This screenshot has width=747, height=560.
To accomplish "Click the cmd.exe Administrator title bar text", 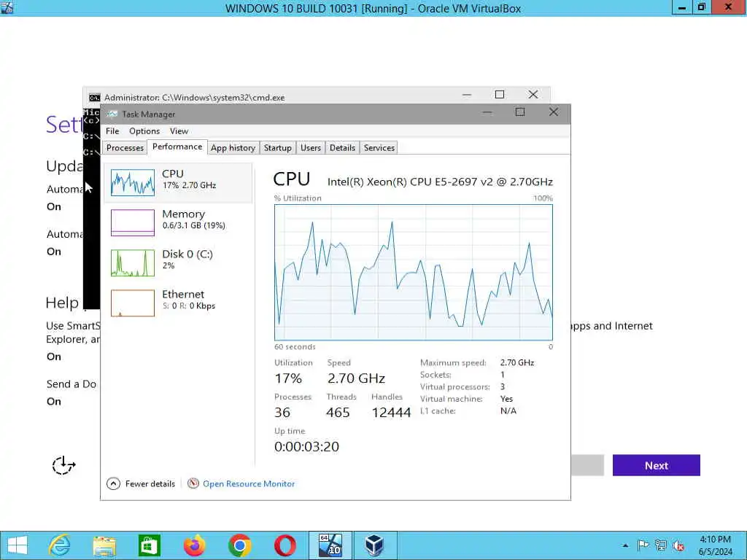I will [x=194, y=97].
